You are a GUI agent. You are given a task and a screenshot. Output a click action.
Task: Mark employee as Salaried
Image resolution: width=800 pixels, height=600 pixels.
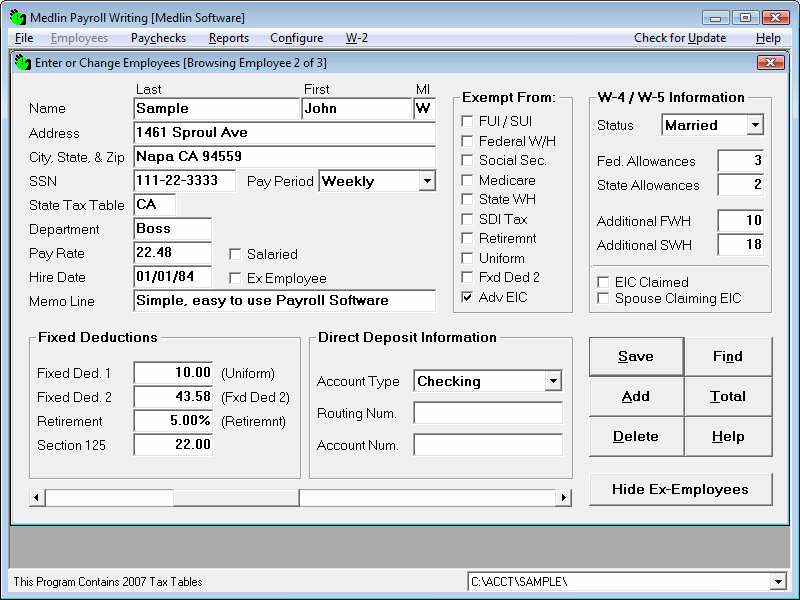235,254
